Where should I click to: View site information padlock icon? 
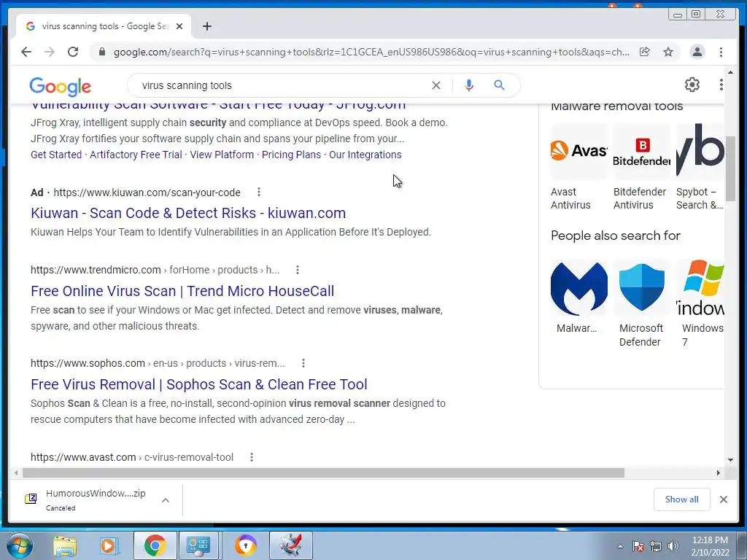coord(101,52)
